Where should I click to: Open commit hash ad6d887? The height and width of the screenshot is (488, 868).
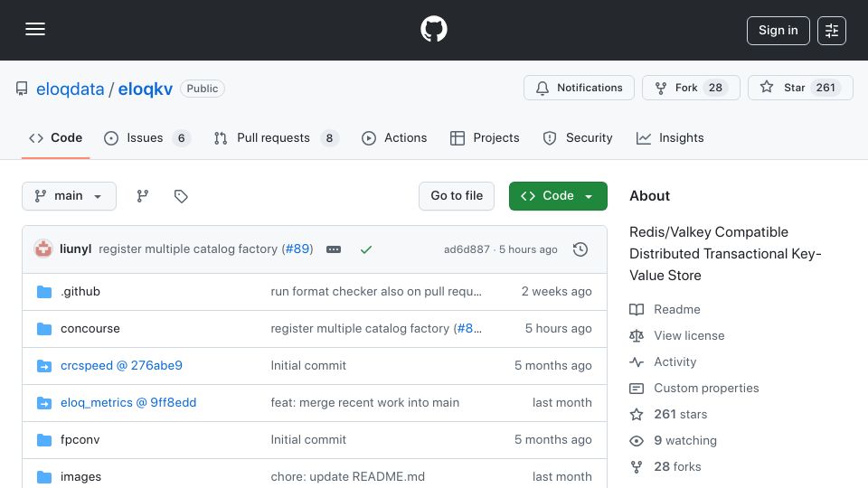[x=467, y=249]
